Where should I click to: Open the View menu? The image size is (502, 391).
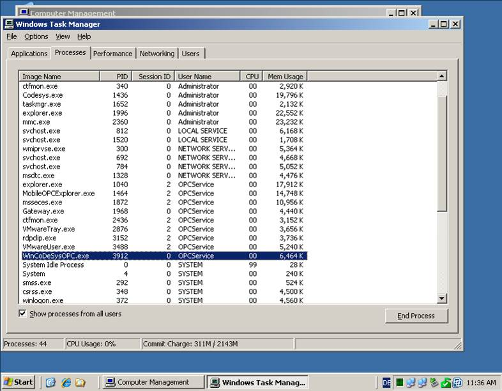coord(63,37)
